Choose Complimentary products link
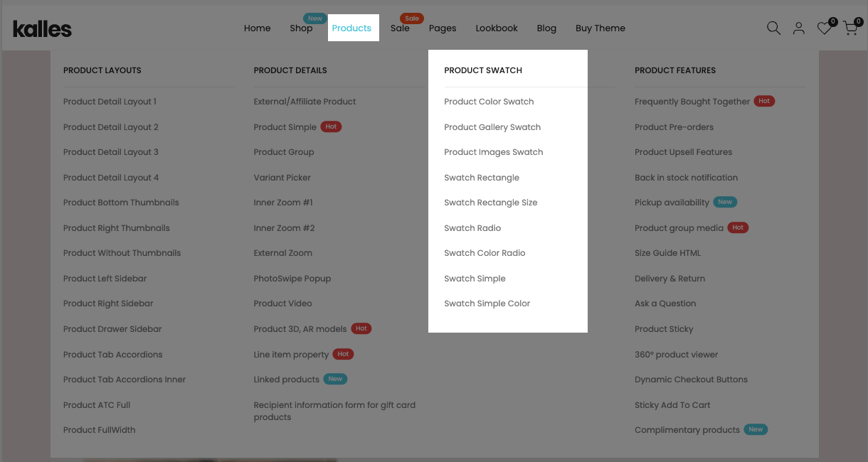 (x=687, y=430)
